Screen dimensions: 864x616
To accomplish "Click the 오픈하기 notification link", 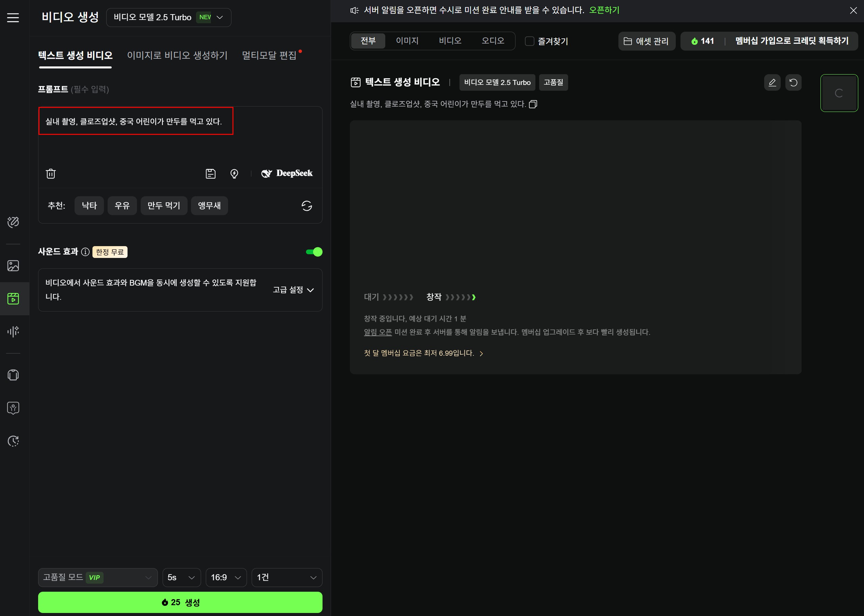I will coord(604,10).
